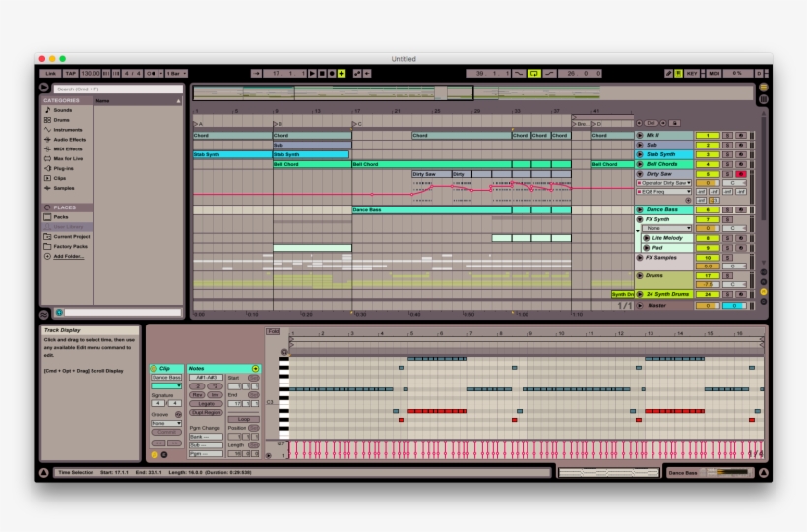Click the Info View triangle toggle icon

43,473
